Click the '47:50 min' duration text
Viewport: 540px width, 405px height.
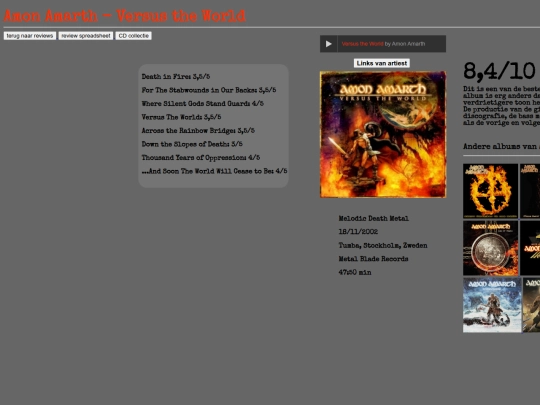point(355,272)
